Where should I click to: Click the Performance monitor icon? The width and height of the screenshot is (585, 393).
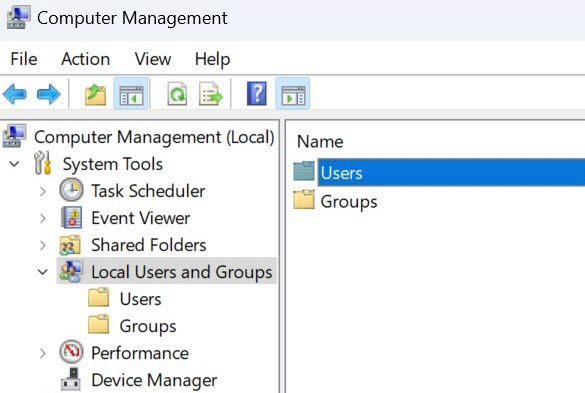(x=71, y=352)
